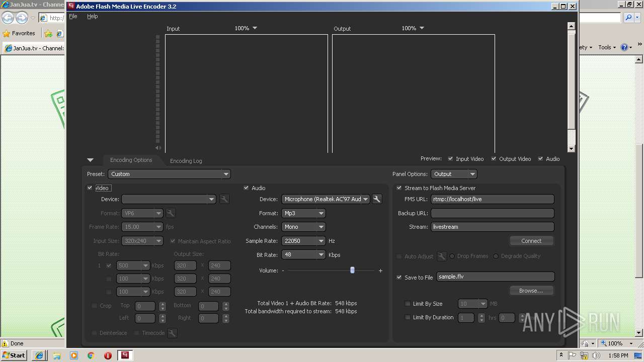Show hidden tray icons arrow

click(561, 355)
